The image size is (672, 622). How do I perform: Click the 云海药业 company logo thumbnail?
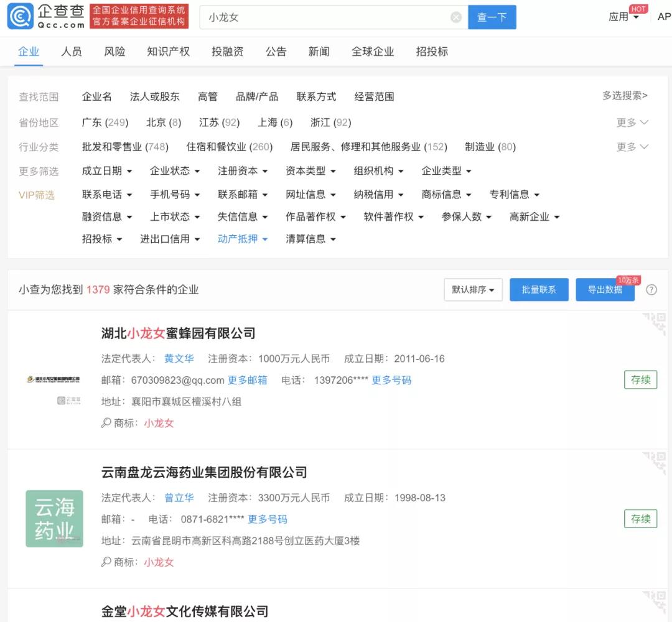coord(54,519)
